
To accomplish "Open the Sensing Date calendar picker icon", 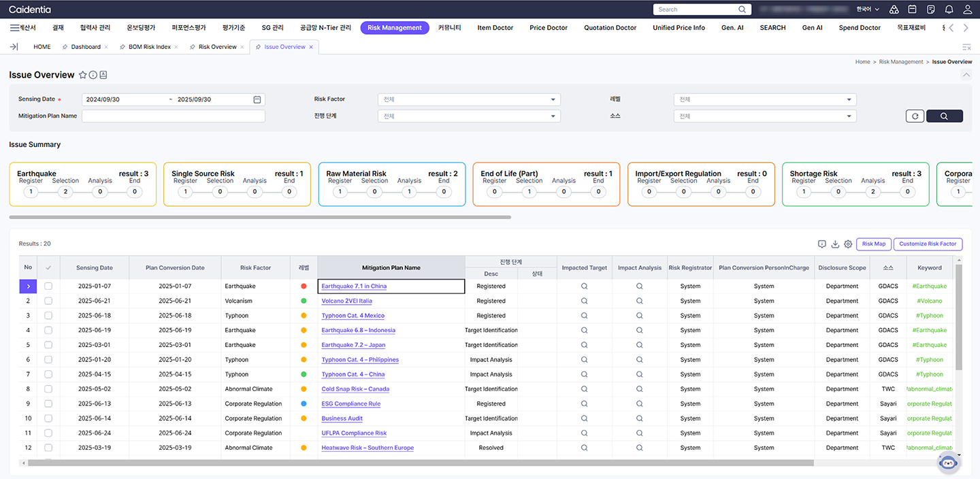I will point(257,99).
